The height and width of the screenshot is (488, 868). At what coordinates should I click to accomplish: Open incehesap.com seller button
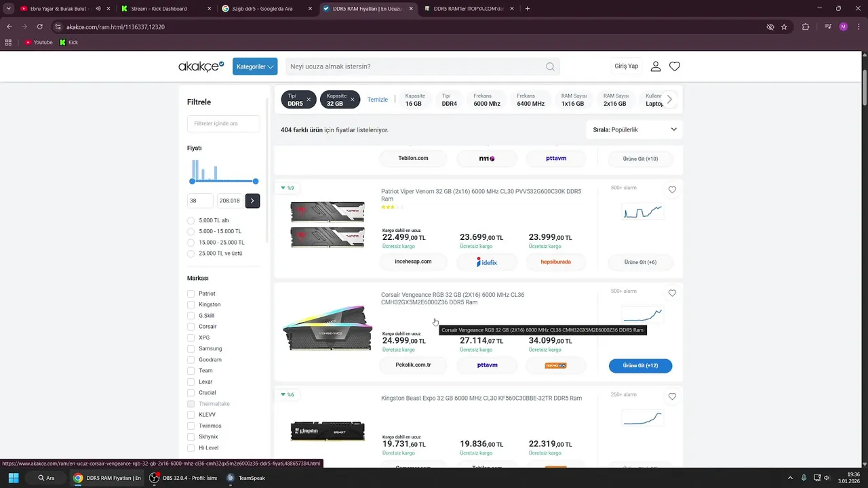tap(413, 262)
